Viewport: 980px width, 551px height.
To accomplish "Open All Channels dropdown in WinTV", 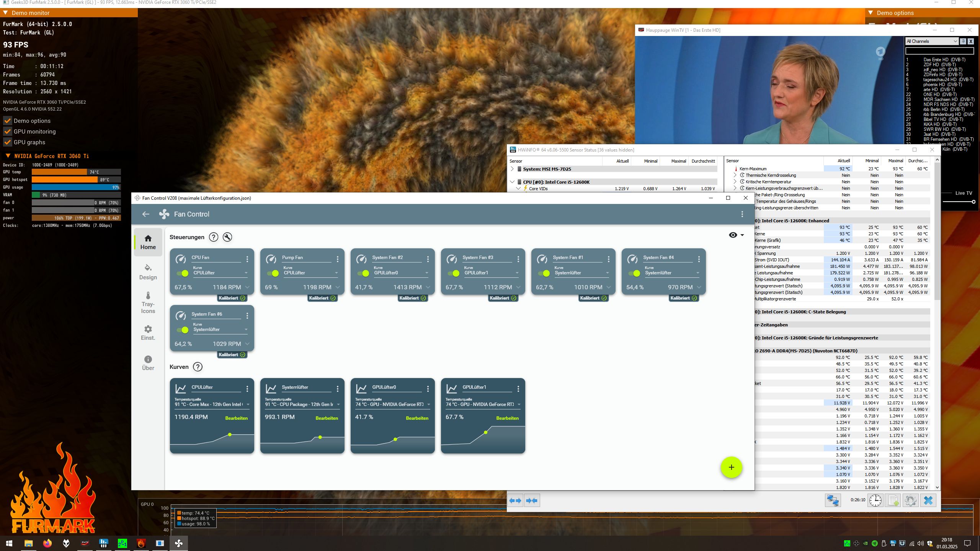I will tap(931, 41).
